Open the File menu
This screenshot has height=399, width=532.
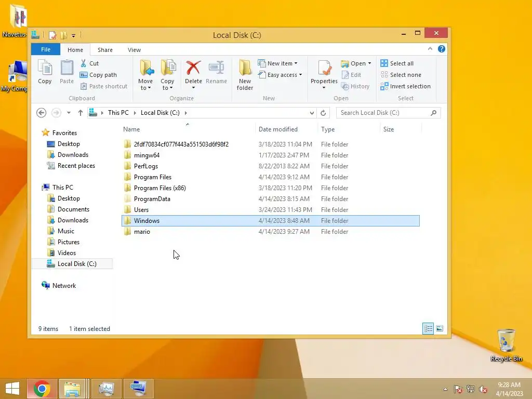[x=46, y=49]
